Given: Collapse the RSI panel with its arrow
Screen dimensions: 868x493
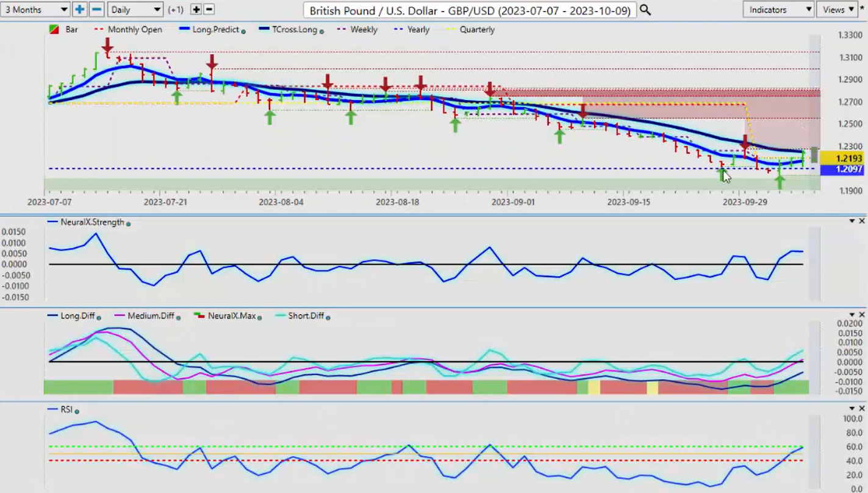Looking at the screenshot, I should coord(852,408).
